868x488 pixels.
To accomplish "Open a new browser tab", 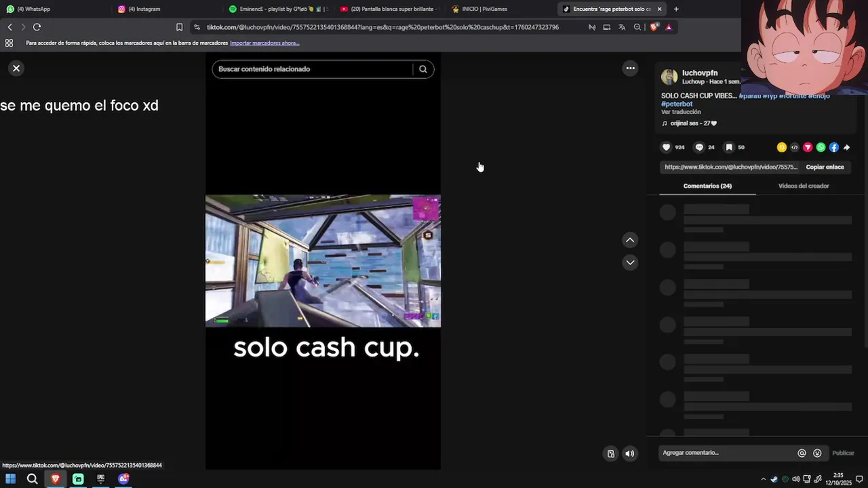I will point(676,9).
